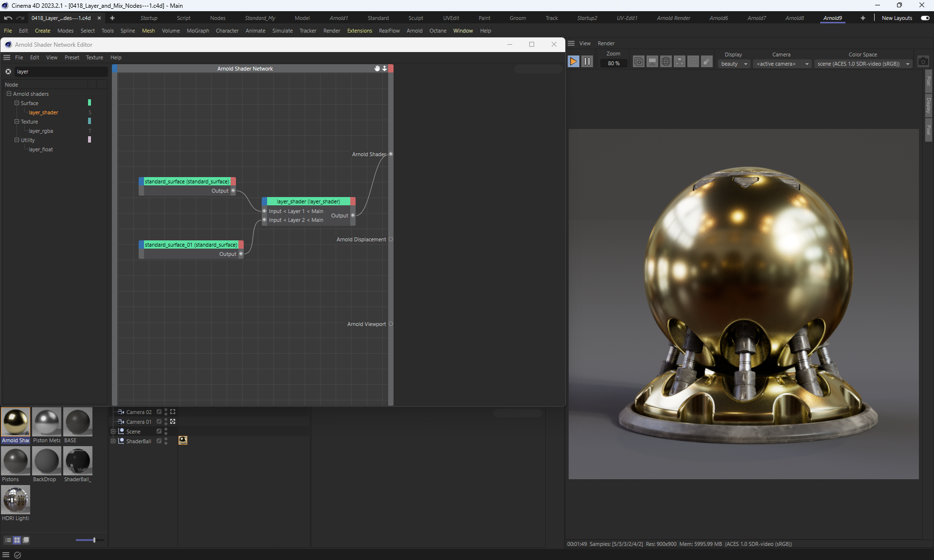Image resolution: width=934 pixels, height=560 pixels.
Task: Expand the ShaderBall object hierarchy
Action: [x=113, y=441]
